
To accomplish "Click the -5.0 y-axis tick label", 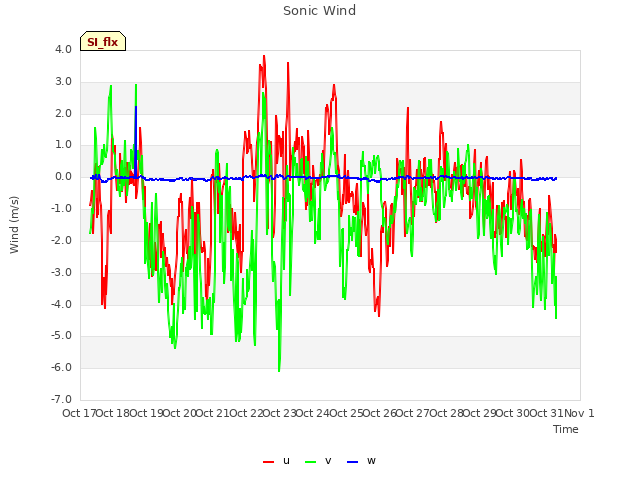I will point(62,336).
